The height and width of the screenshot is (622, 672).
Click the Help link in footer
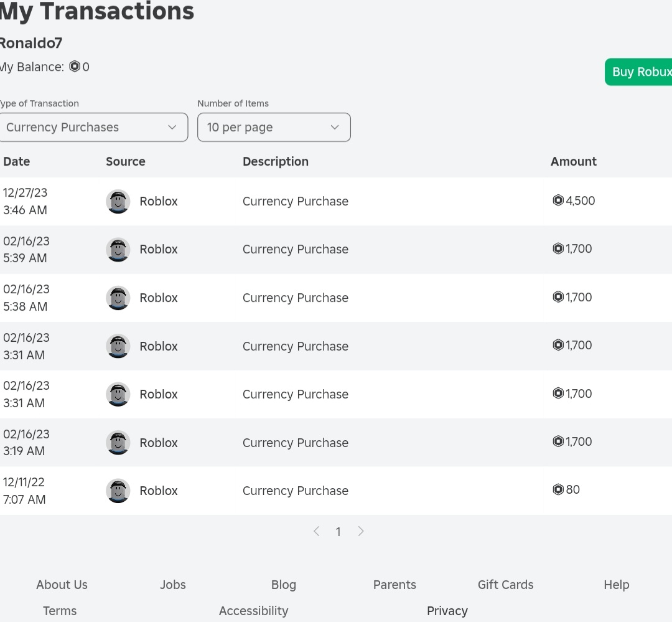(616, 585)
